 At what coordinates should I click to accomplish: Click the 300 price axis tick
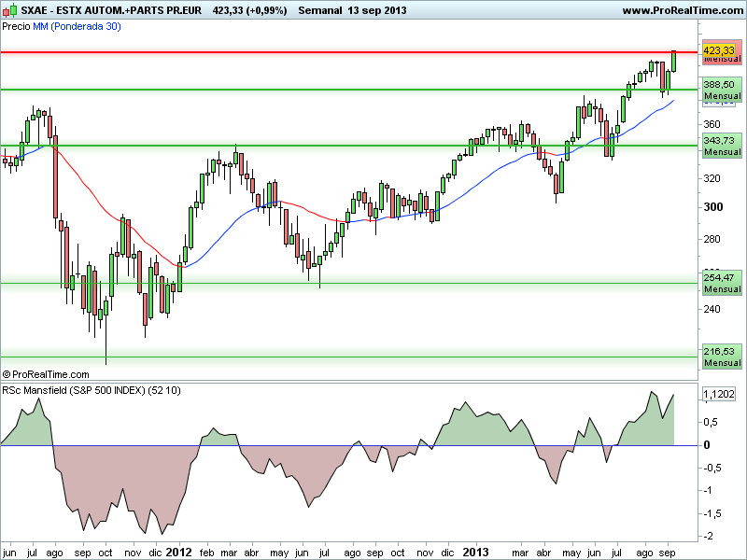coord(712,207)
